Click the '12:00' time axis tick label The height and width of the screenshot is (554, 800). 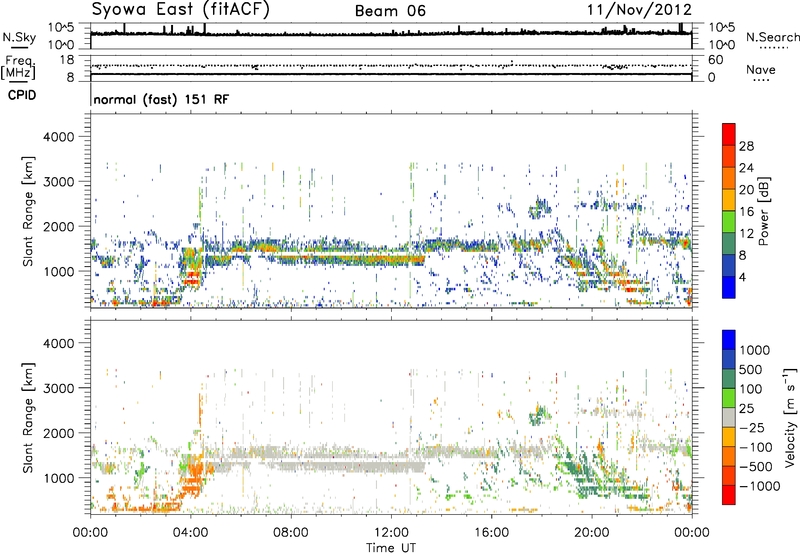(x=391, y=533)
